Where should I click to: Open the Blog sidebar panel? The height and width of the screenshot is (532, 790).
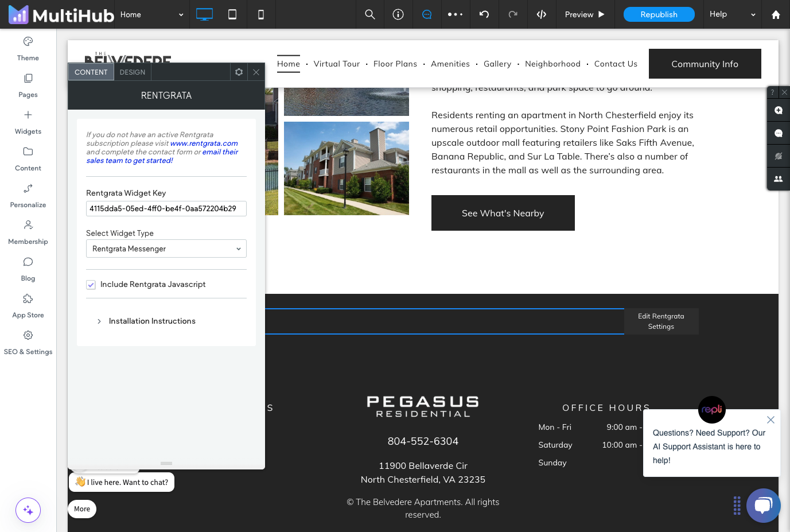pos(28,269)
